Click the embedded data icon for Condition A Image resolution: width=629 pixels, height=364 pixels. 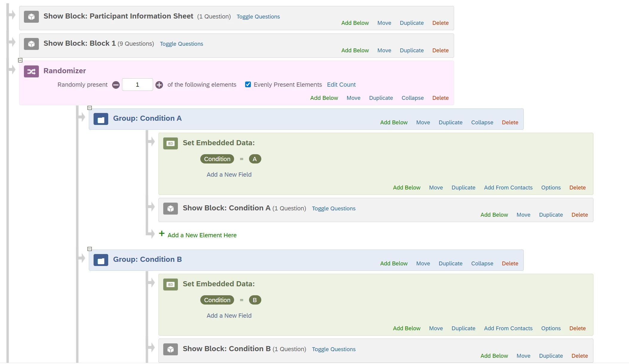point(170,143)
